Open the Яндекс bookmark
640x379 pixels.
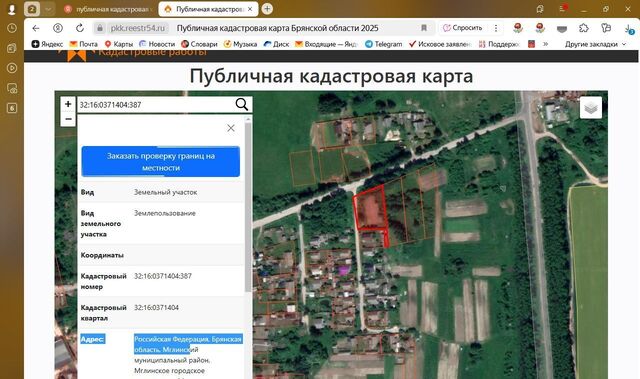coord(47,44)
